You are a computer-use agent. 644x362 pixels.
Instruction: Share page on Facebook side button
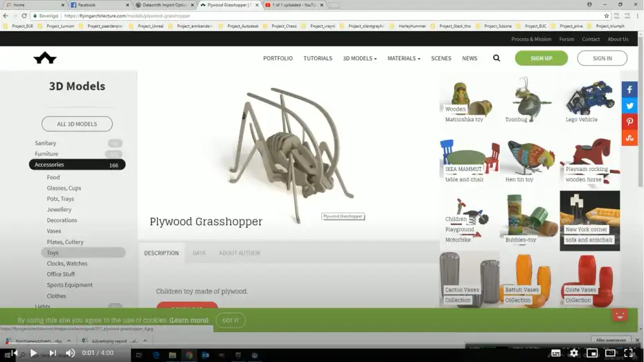pyautogui.click(x=629, y=89)
